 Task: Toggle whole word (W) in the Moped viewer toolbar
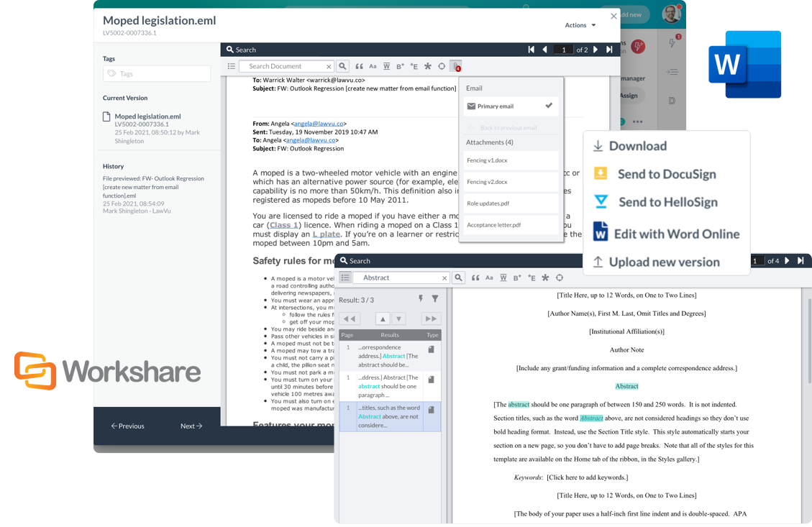pyautogui.click(x=386, y=66)
